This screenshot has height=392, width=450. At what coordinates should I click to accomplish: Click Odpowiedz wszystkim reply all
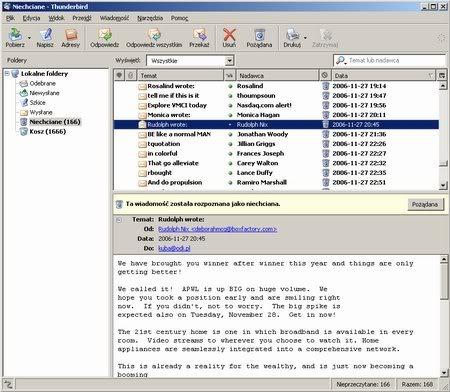[154, 37]
